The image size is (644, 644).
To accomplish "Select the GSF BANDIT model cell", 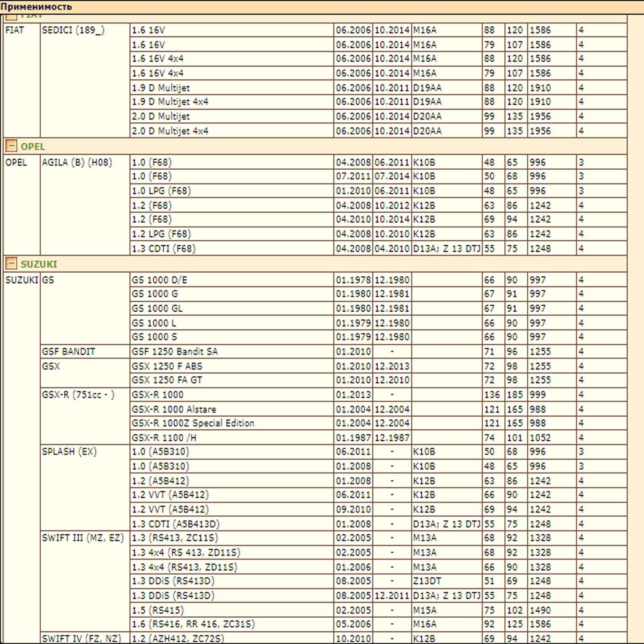I will click(68, 352).
